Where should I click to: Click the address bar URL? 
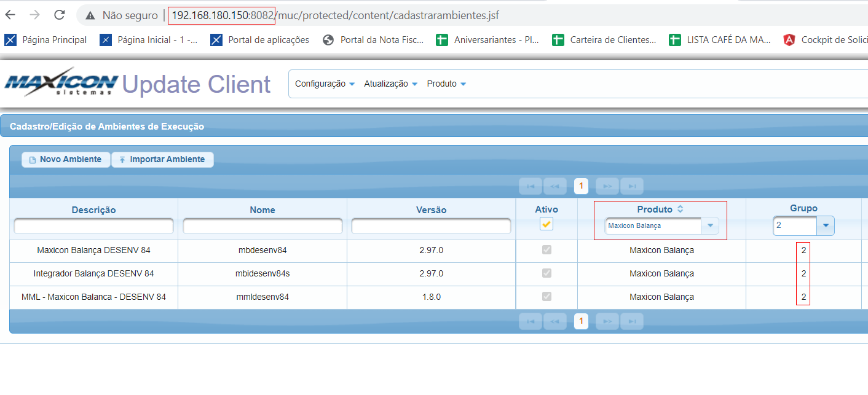click(334, 15)
